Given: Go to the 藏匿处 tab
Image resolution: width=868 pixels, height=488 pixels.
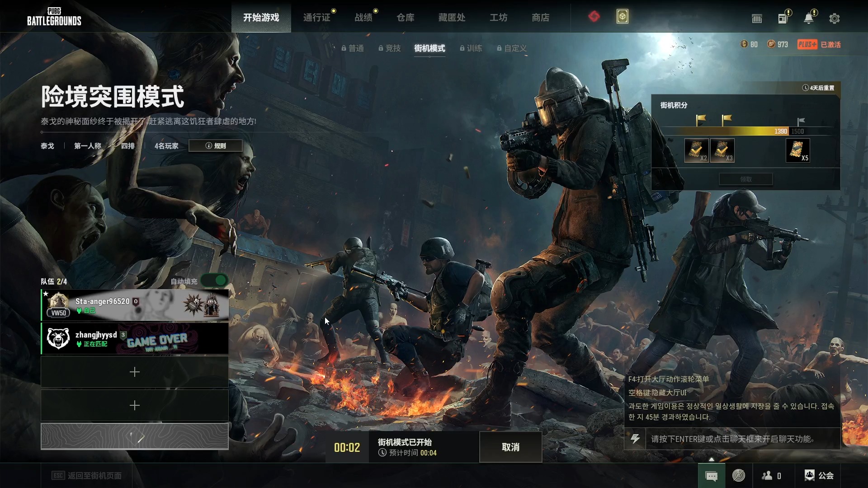Looking at the screenshot, I should coord(452,18).
